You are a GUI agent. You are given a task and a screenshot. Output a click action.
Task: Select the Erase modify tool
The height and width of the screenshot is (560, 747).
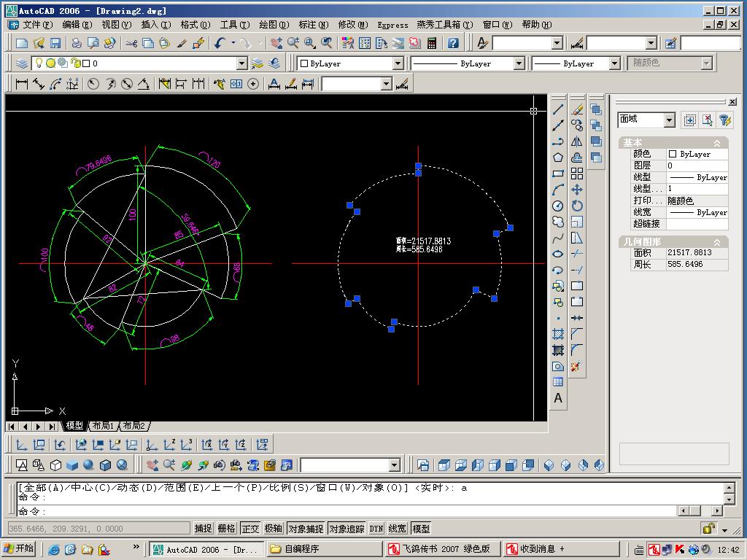pos(577,109)
